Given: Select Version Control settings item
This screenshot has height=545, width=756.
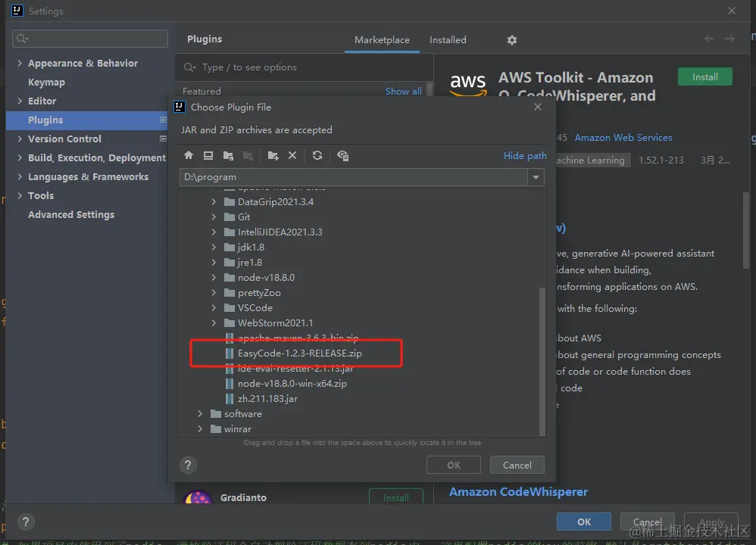Looking at the screenshot, I should pos(64,139).
